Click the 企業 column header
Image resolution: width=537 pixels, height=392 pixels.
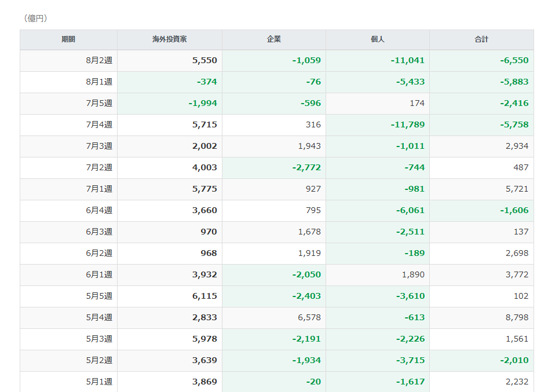pyautogui.click(x=274, y=39)
